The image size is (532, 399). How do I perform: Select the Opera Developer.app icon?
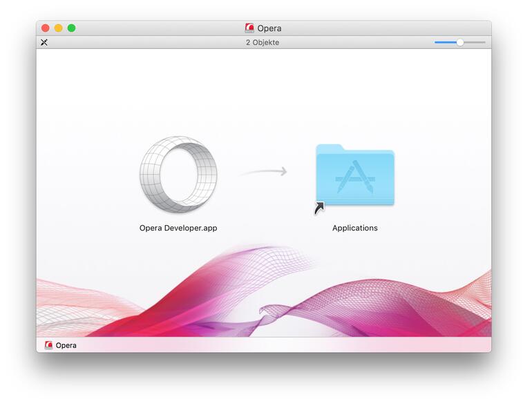(x=178, y=175)
